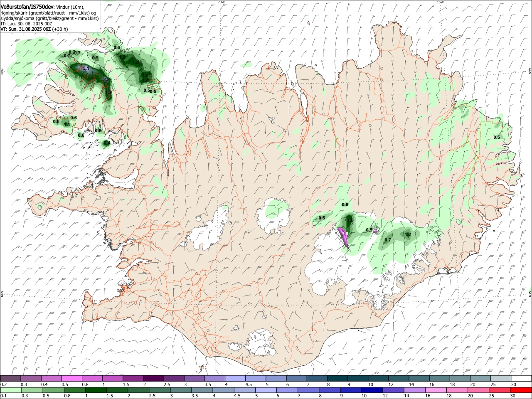Select the darkest green swatch labeled 1 in bottom legend row
Screen dimensions: 532x399
[x=95, y=390]
